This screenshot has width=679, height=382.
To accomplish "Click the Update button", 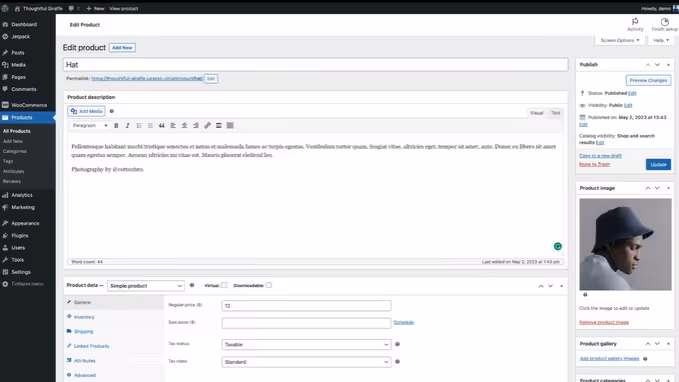I will pos(658,165).
